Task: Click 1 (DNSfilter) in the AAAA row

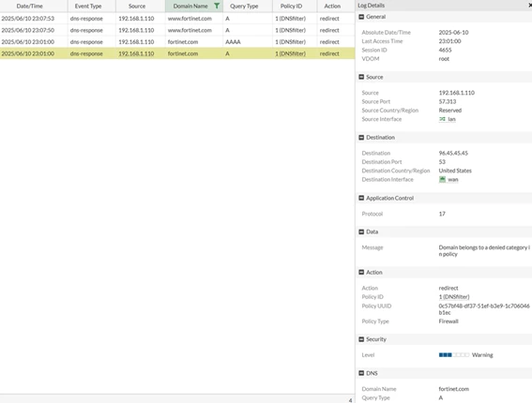Action: [291, 42]
